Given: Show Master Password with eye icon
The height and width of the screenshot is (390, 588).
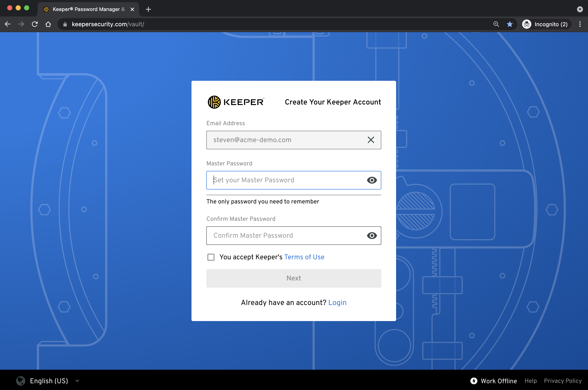Looking at the screenshot, I should click(372, 180).
